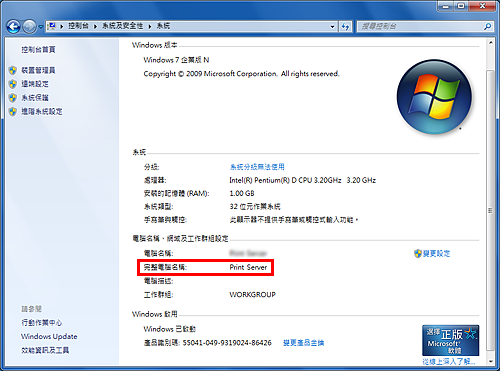
Task: Click the shield icon beside 進階系統設定
Action: [x=13, y=111]
